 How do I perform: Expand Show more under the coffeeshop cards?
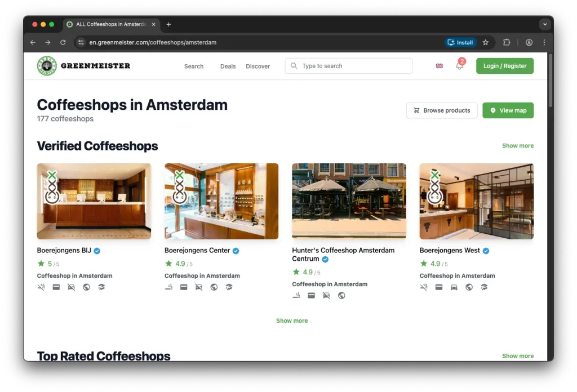point(292,320)
